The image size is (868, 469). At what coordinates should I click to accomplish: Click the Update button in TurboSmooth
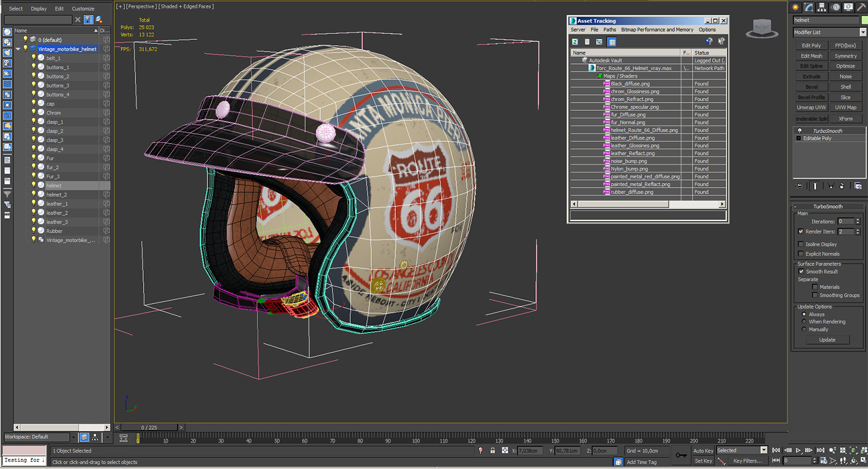[x=828, y=340]
